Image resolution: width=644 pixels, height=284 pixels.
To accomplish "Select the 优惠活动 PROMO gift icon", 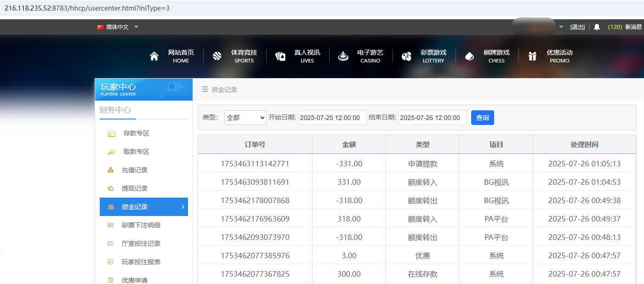I will (532, 56).
